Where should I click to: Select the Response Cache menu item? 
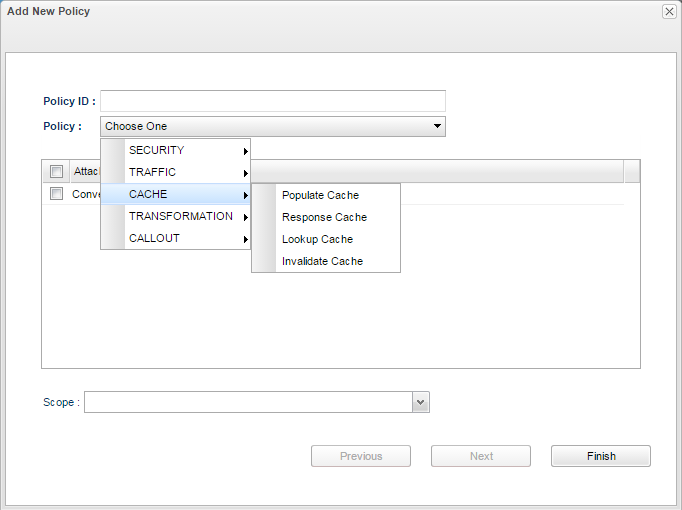326,217
